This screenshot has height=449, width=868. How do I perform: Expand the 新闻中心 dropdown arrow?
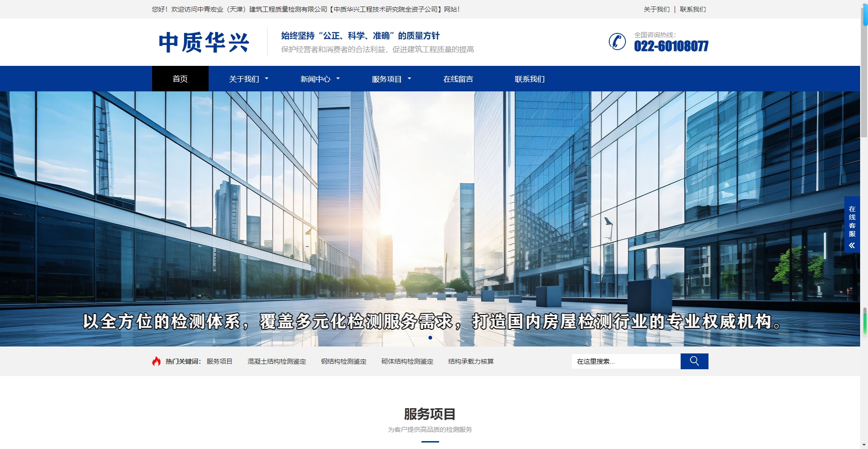click(338, 79)
